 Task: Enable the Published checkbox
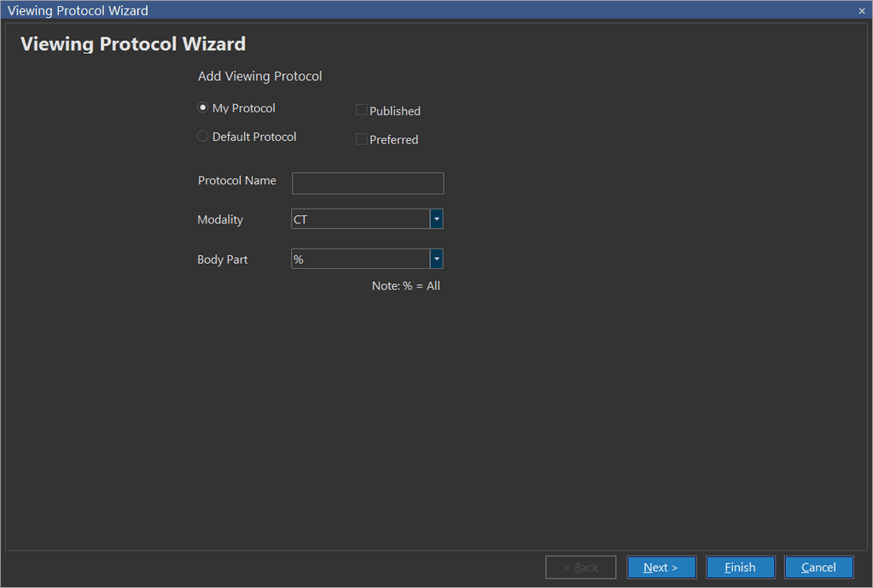[362, 110]
